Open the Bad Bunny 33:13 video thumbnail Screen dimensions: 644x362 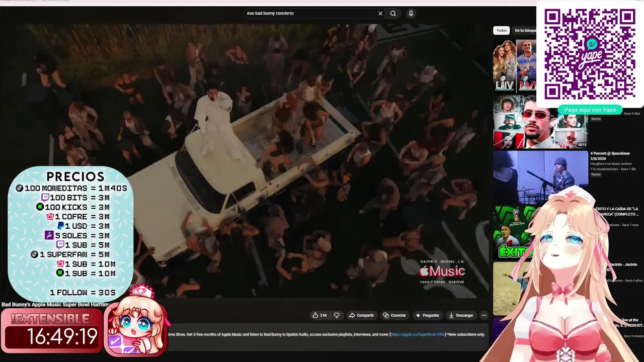click(x=540, y=122)
